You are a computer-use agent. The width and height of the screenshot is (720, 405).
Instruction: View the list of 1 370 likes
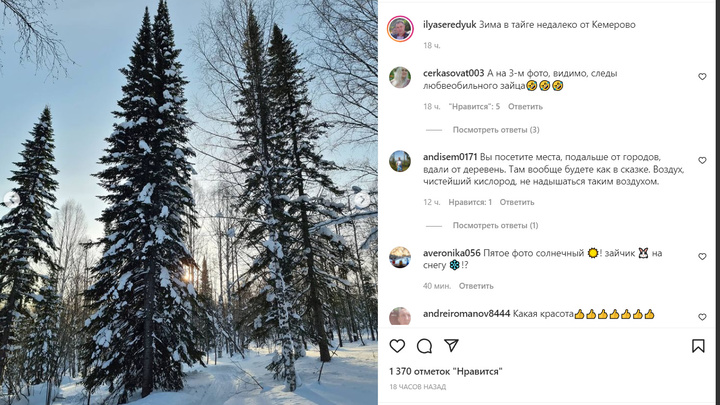pos(446,371)
